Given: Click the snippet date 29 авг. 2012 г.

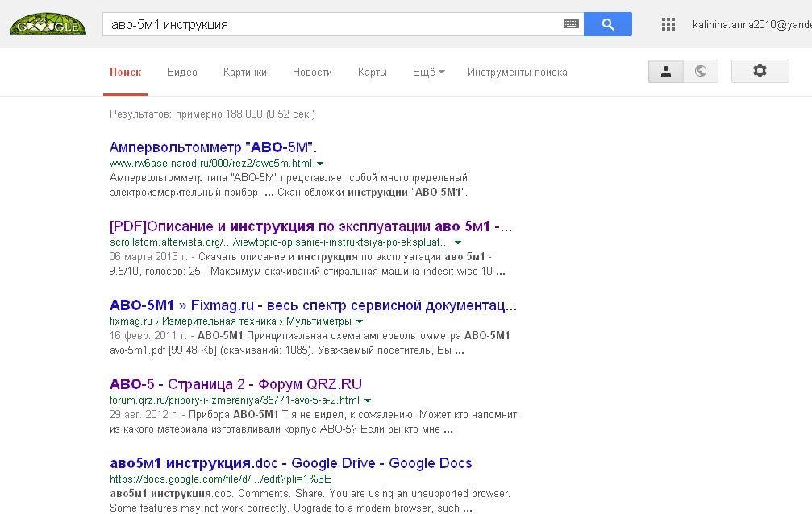Looking at the screenshot, I should (144, 415).
